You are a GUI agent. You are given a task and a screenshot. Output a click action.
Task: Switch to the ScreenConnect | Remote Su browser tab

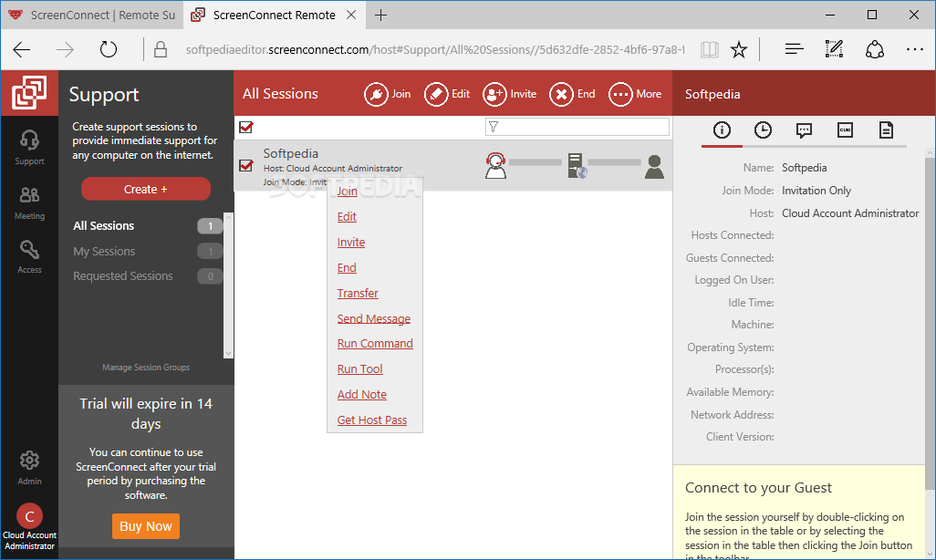point(92,15)
